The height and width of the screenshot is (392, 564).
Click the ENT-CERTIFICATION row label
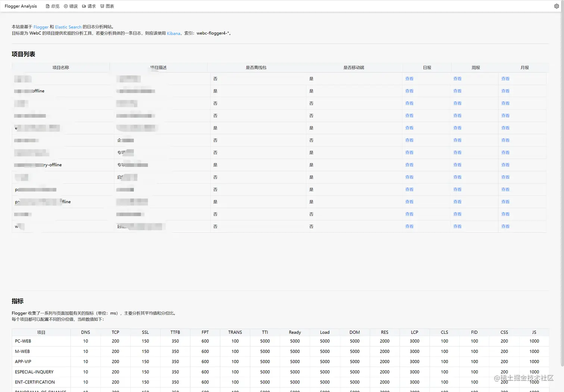[x=35, y=382]
